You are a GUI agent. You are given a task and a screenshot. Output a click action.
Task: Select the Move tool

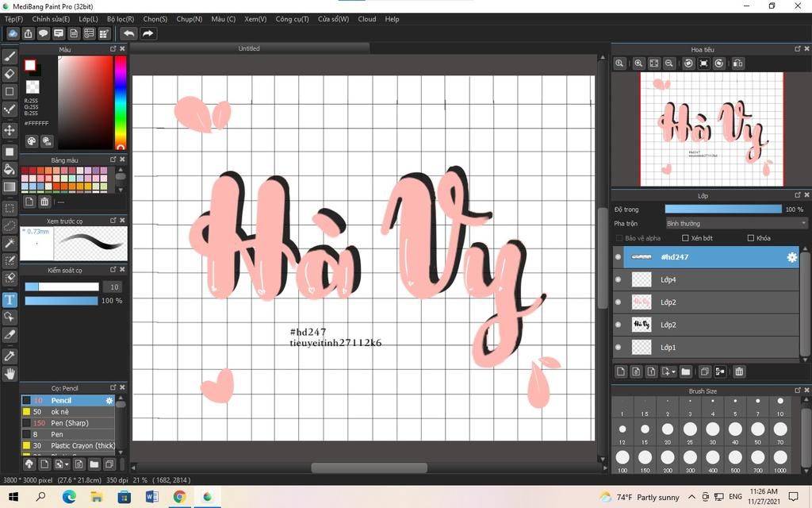click(10, 129)
